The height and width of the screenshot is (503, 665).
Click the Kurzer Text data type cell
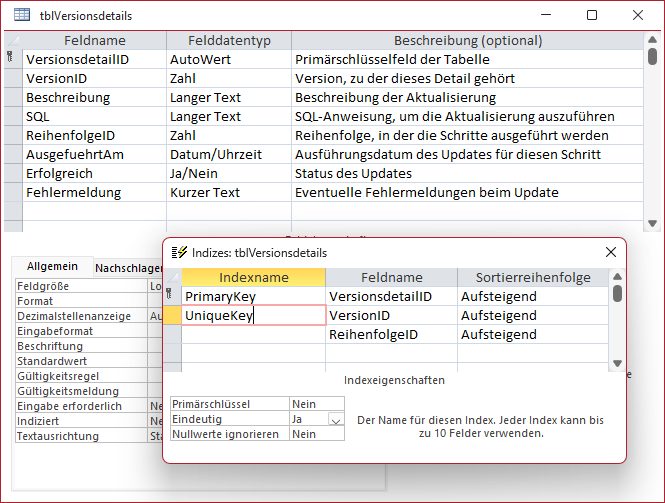coord(229,193)
